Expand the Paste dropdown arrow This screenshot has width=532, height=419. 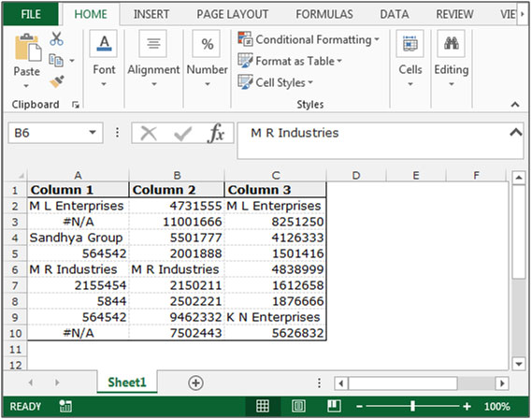click(26, 86)
